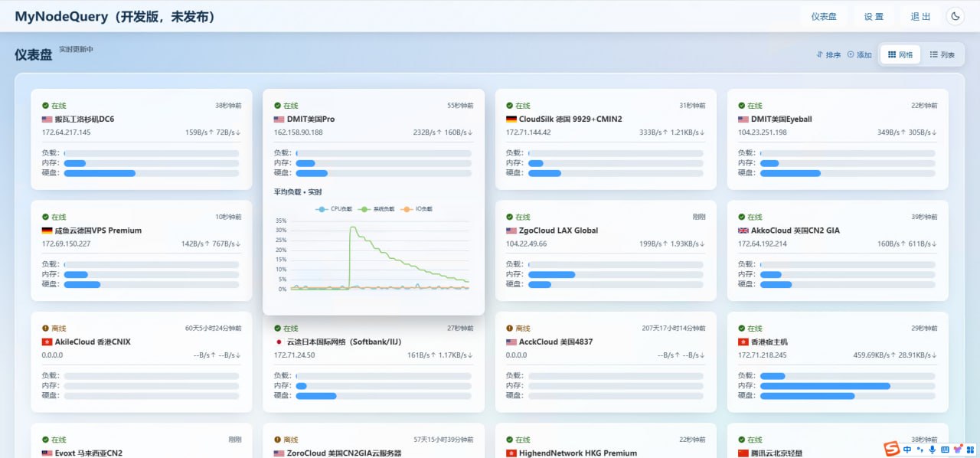The height and width of the screenshot is (458, 980).
Task: Click the 硬盘 usage bar on 搬瓦工洛杉矶DC6
Action: (x=152, y=173)
